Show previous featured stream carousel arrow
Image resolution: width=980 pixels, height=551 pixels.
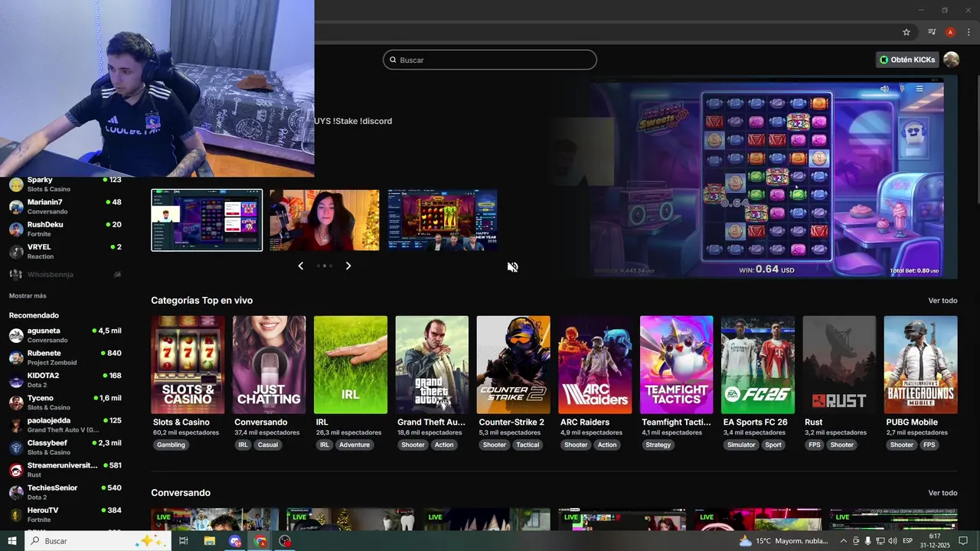(x=300, y=266)
